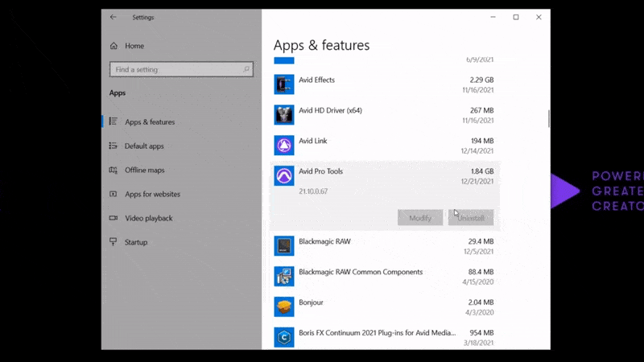Select the Avid Effects entry name

(316, 80)
